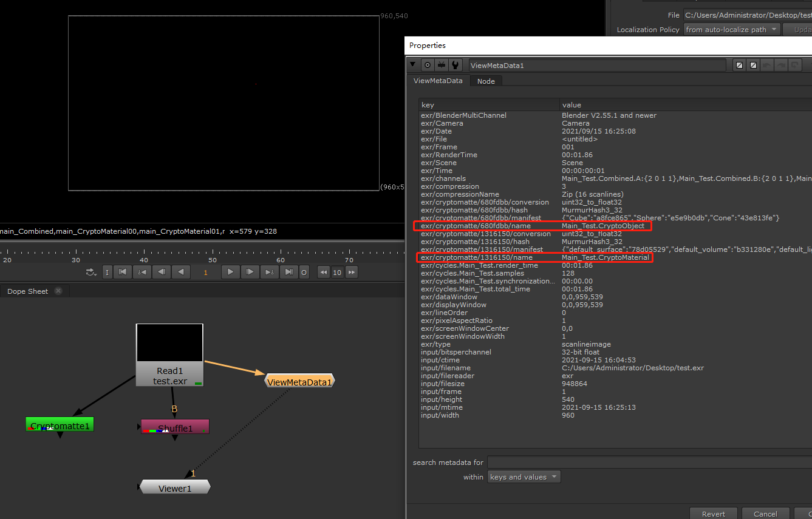Select the Viewer1 node
Screen dimensions: 812x519
[175, 487]
